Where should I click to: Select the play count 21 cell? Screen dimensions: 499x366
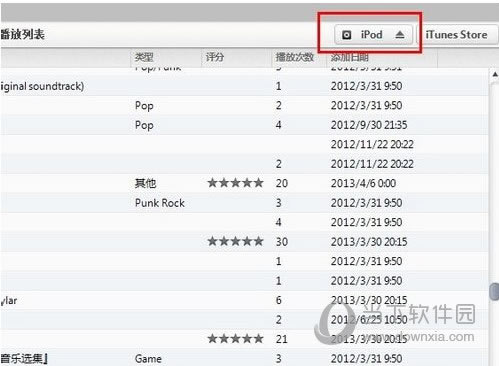282,339
